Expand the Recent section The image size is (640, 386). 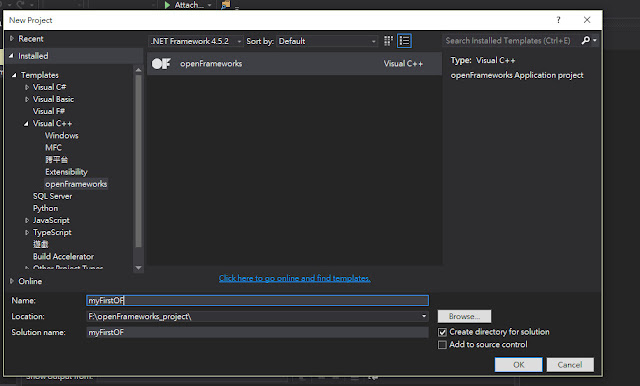click(12, 39)
